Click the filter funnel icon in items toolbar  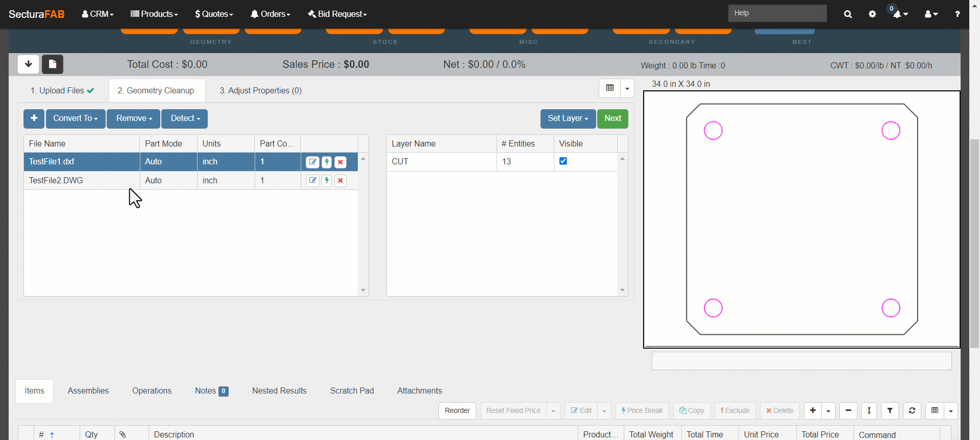[x=890, y=410]
